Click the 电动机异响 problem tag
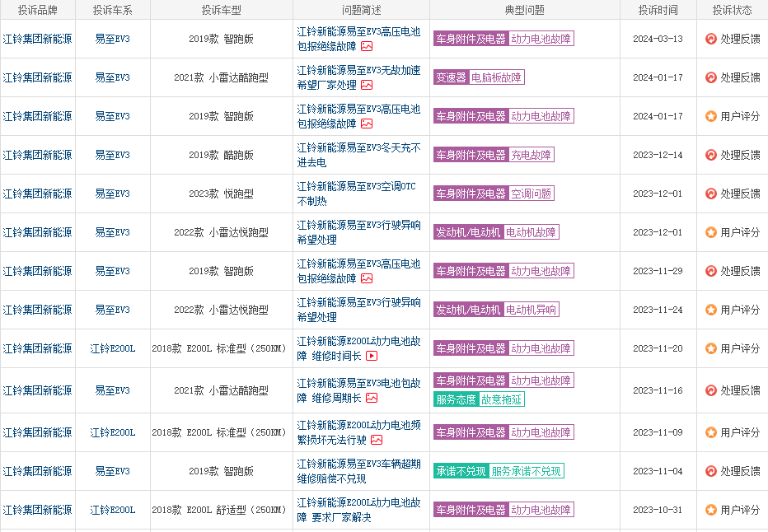Screen dimensions: 768x532 click(x=531, y=310)
